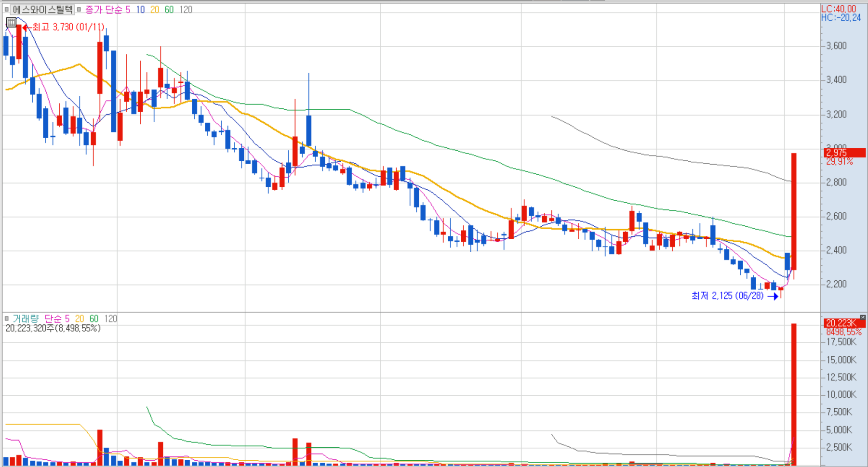Click the 3,400 price axis label
The width and height of the screenshot is (868, 467).
pyautogui.click(x=836, y=80)
